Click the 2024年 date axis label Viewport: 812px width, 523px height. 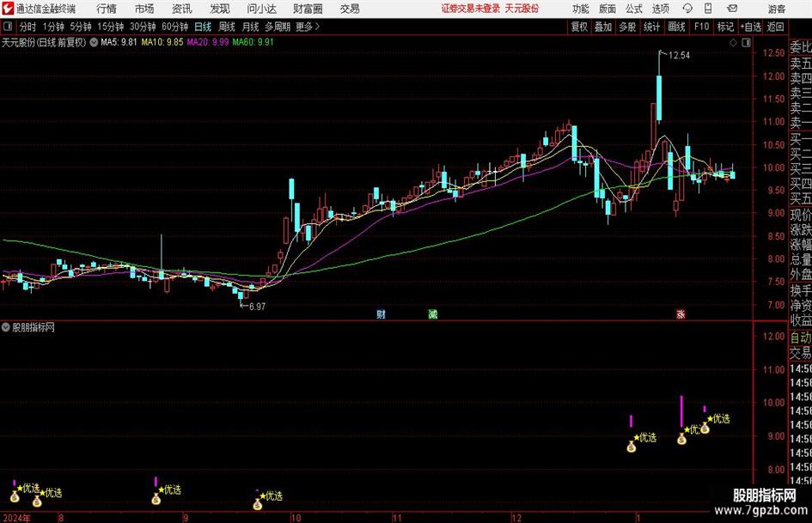pyautogui.click(x=16, y=518)
